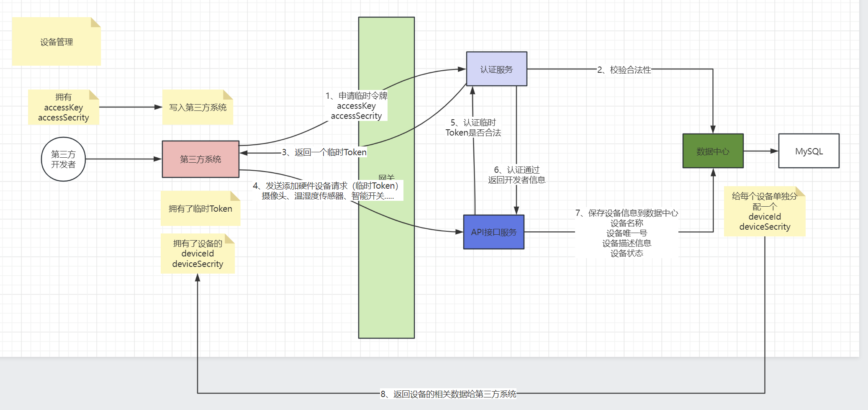Click the 拥有了临时Token note

[x=200, y=208]
